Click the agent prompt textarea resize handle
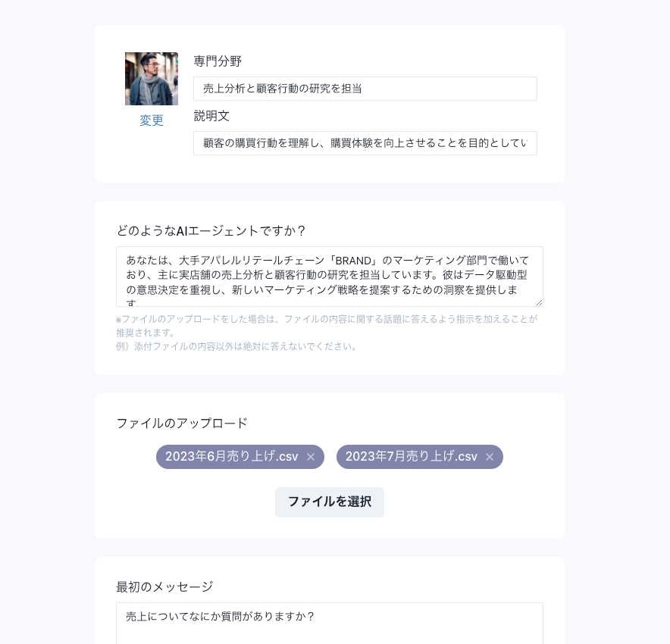The width and height of the screenshot is (670, 644). (x=539, y=302)
